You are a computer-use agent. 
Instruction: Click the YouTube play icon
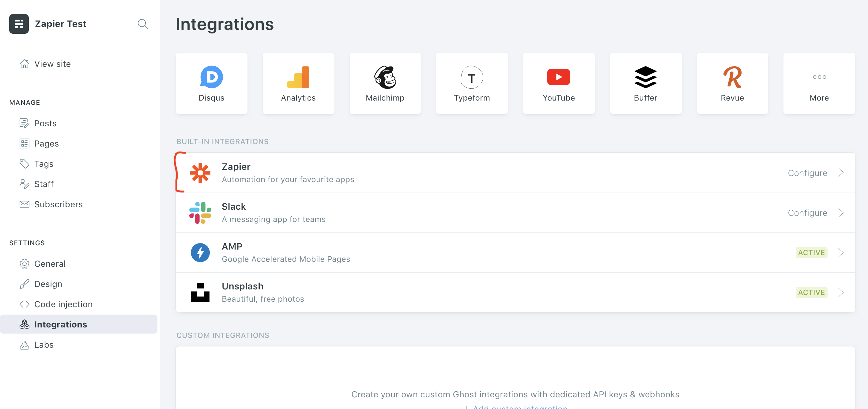pos(558,77)
